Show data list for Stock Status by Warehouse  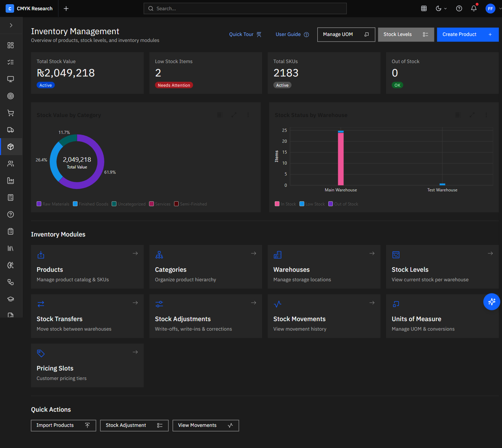pos(458,115)
